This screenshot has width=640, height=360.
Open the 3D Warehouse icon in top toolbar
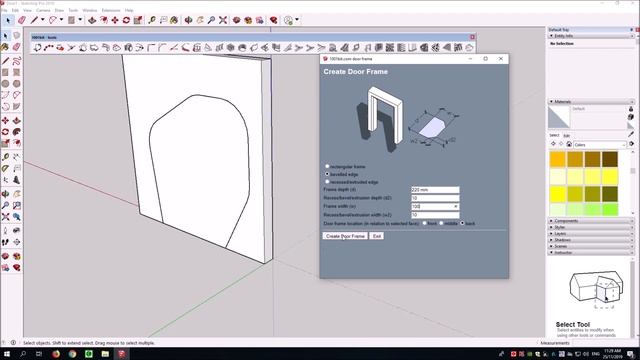236,20
